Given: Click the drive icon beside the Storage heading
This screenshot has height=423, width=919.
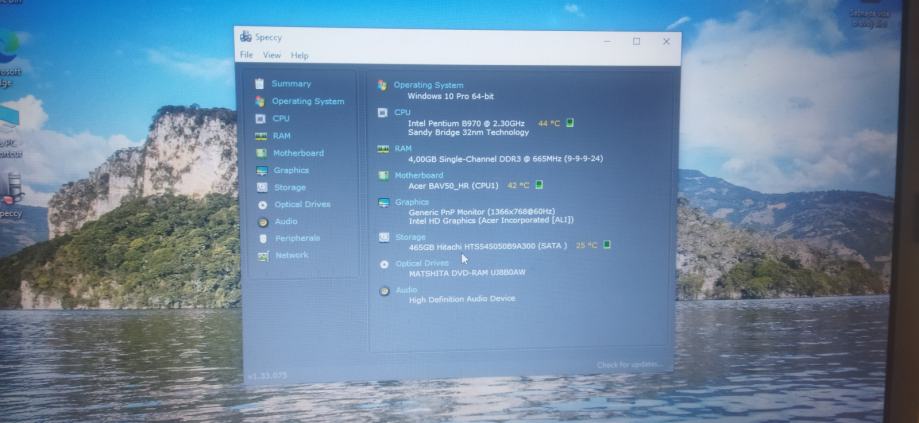Looking at the screenshot, I should click(x=384, y=237).
